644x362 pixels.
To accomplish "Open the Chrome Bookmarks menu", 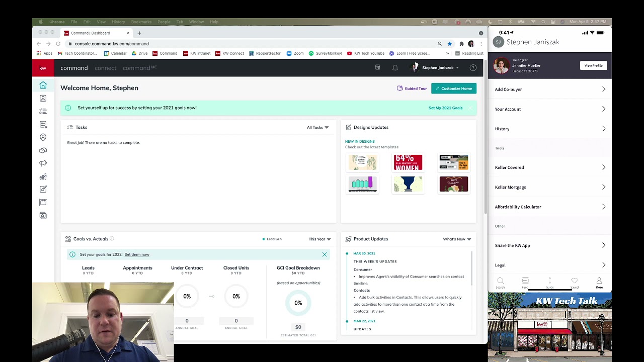I will (141, 22).
